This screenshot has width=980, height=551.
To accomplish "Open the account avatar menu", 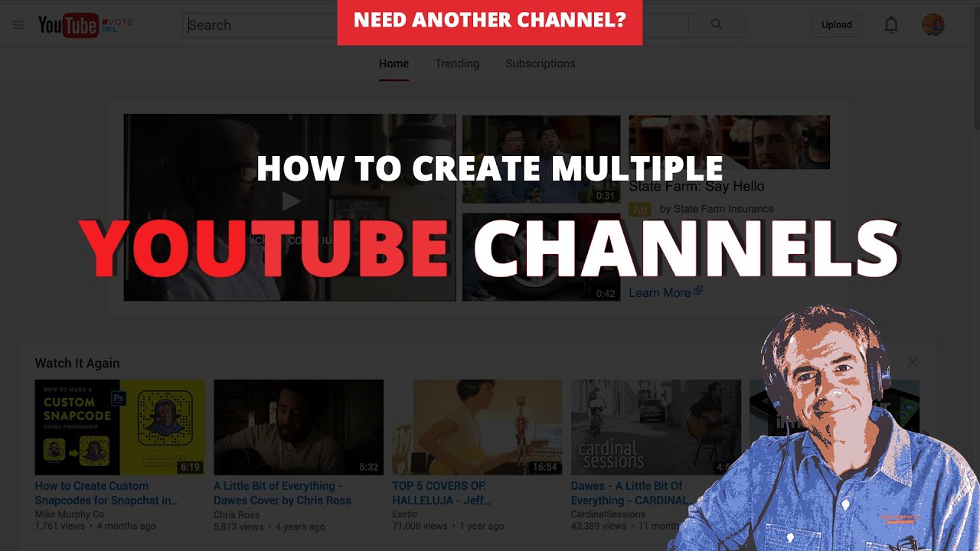I will pyautogui.click(x=933, y=24).
